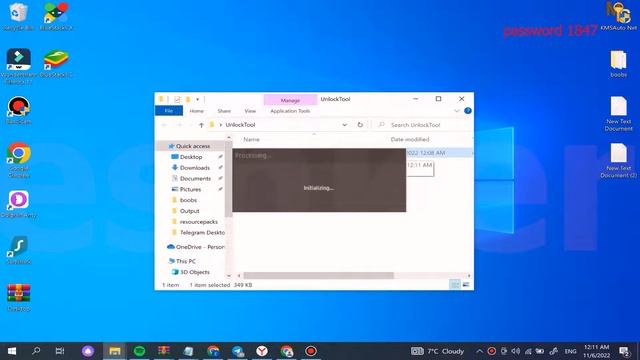Open taskbar Search magnifier
Image resolution: width=640 pixels, height=360 pixels.
pos(36,351)
